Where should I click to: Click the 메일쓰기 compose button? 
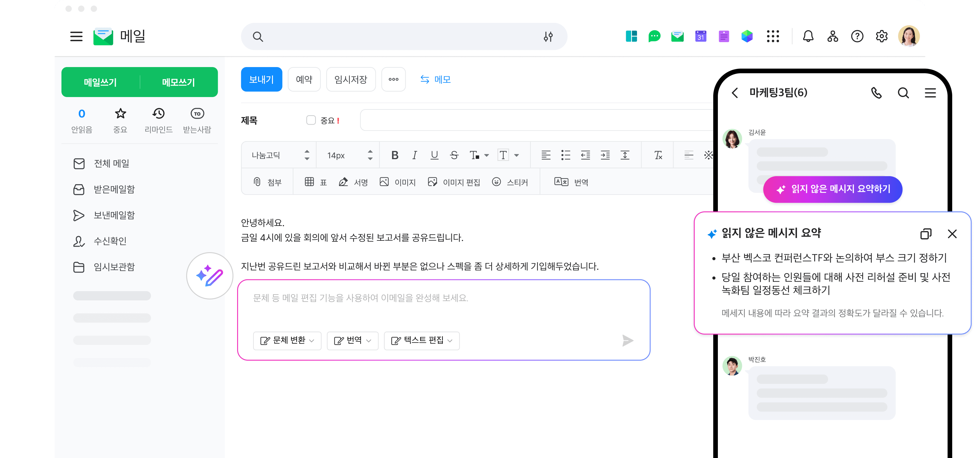(100, 82)
